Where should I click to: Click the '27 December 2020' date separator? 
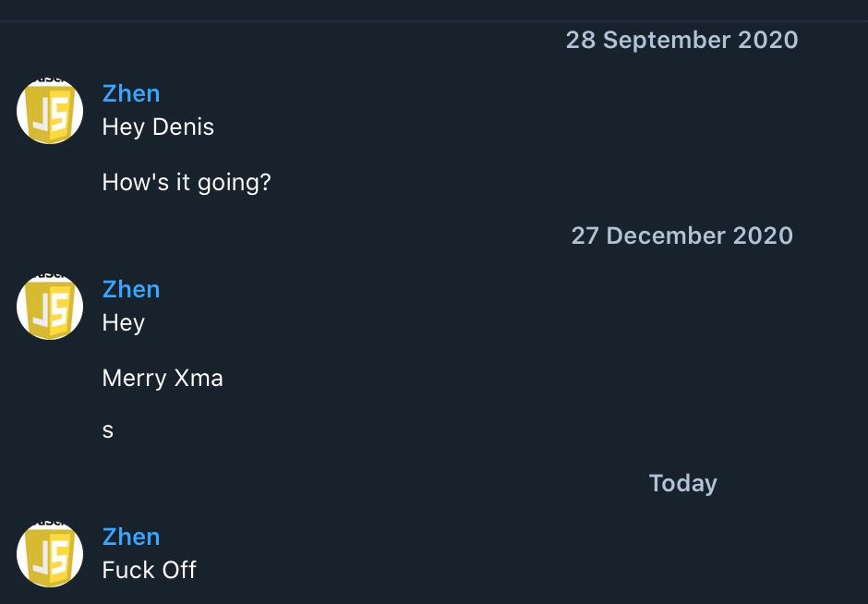(682, 236)
